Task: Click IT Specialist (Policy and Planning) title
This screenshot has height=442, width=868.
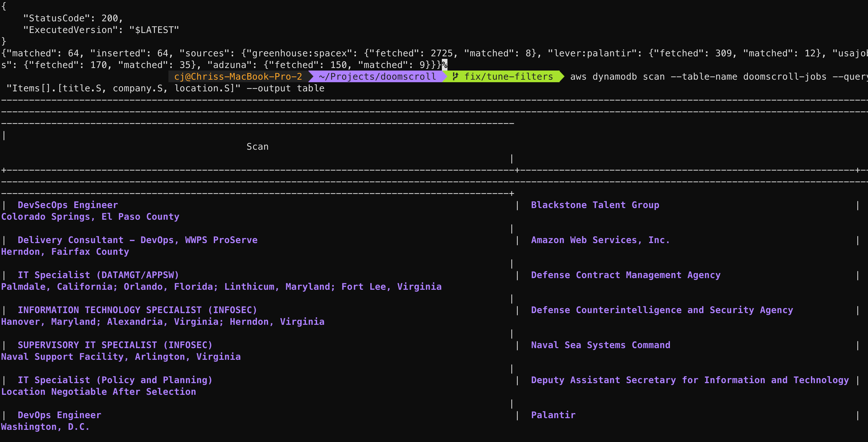Action: [115, 380]
